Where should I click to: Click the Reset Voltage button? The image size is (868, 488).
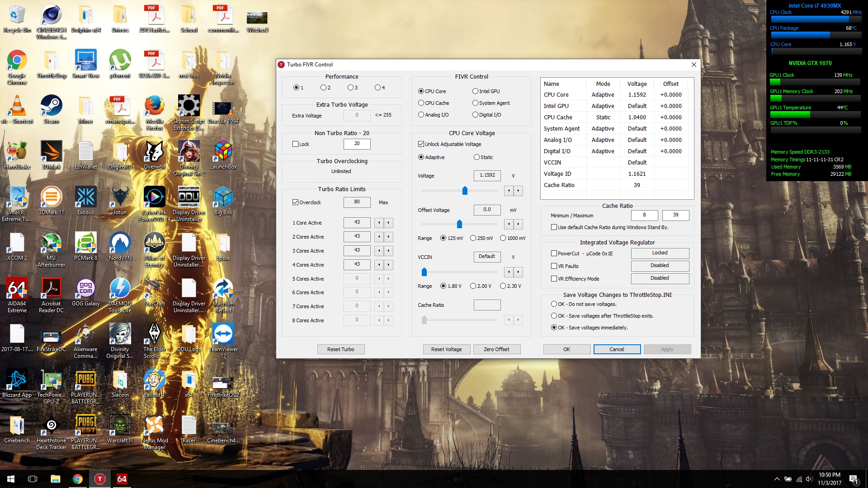pyautogui.click(x=446, y=349)
